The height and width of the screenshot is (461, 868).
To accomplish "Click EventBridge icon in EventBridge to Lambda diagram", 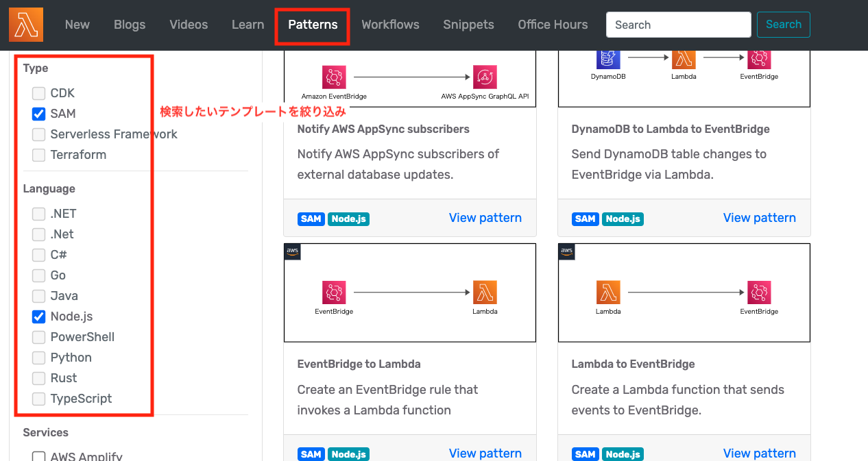I will click(x=334, y=292).
